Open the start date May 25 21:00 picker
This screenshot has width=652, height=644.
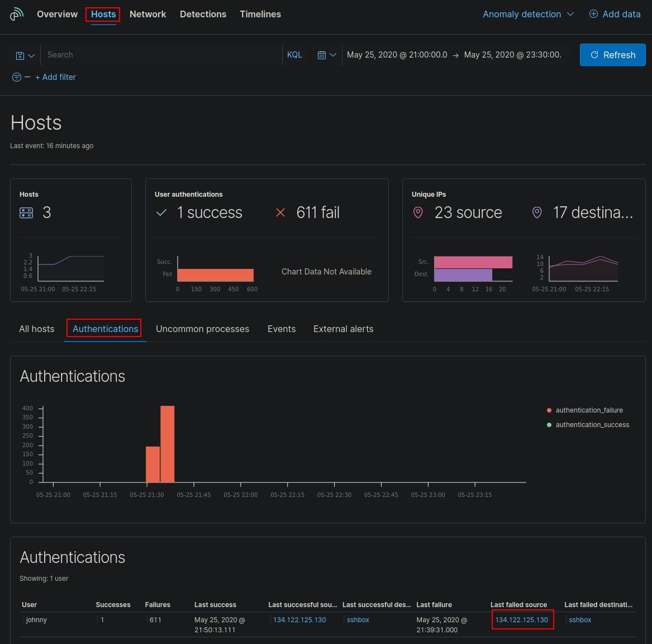[x=397, y=55]
